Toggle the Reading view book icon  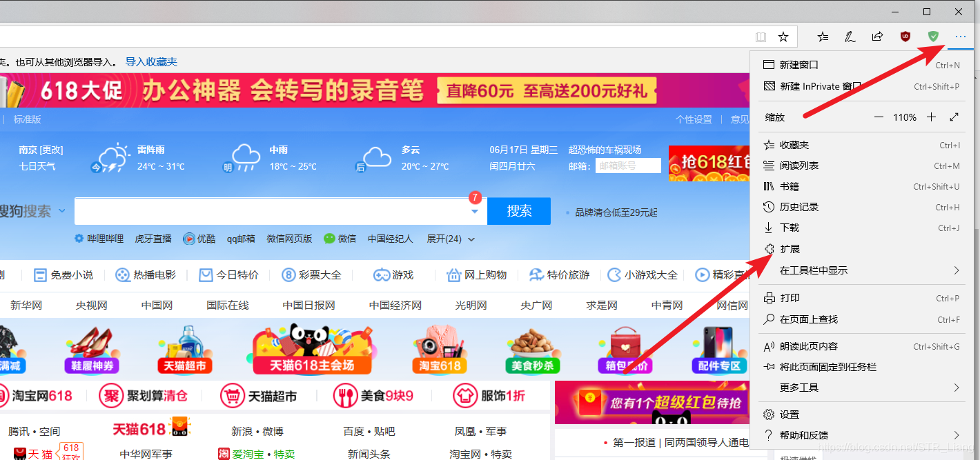coord(761,37)
